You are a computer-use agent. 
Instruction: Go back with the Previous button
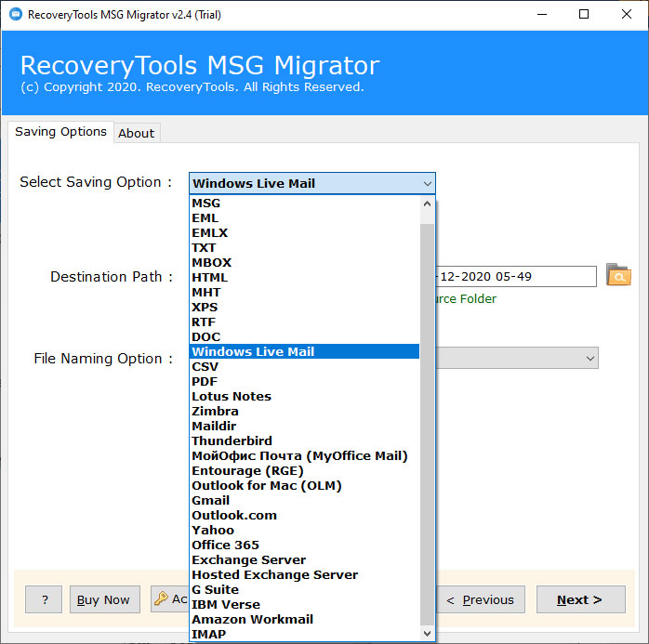[481, 599]
